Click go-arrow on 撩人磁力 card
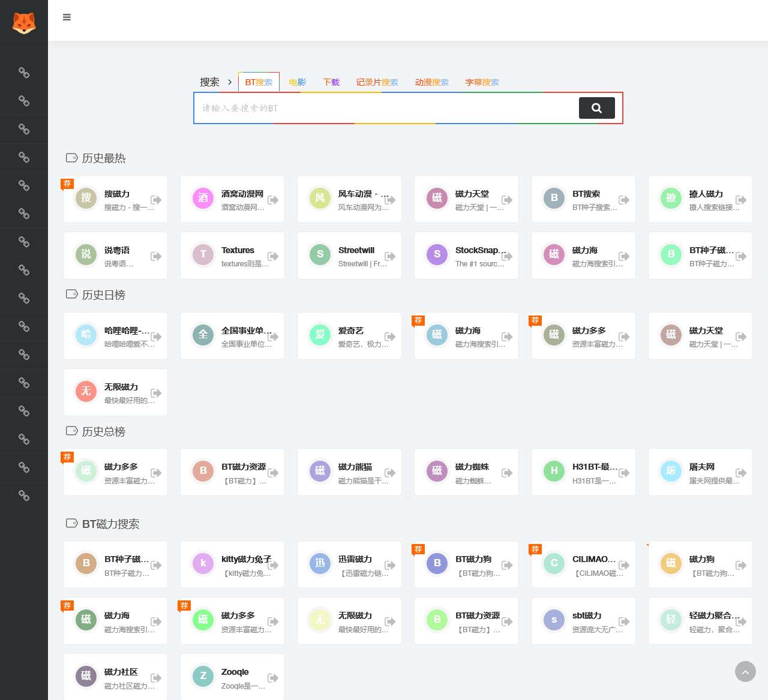Viewport: 768px width, 700px height. pos(741,200)
